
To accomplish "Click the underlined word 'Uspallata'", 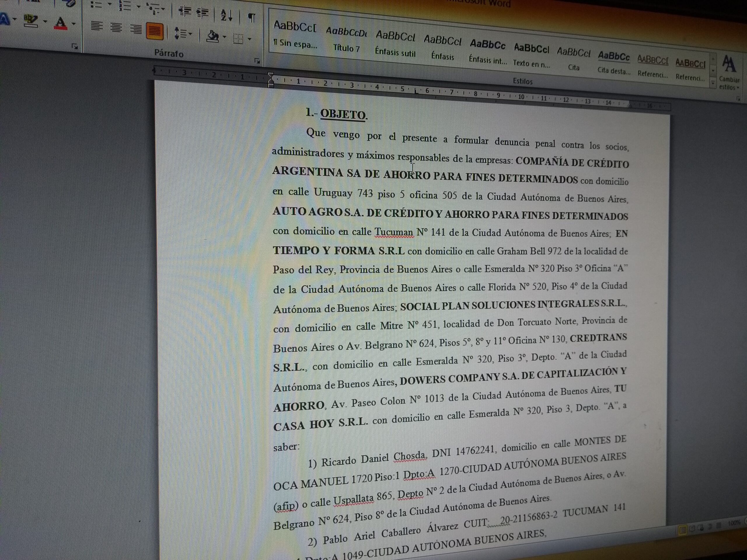I will click(x=354, y=500).
